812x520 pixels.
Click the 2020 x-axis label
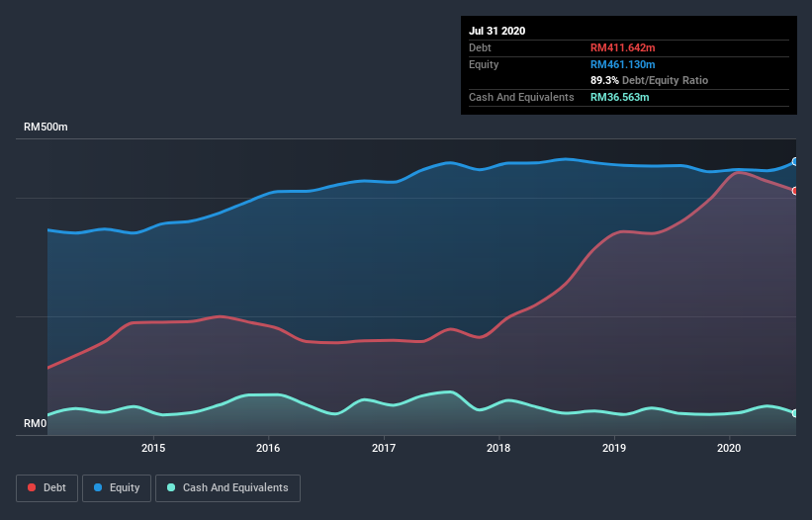click(729, 448)
